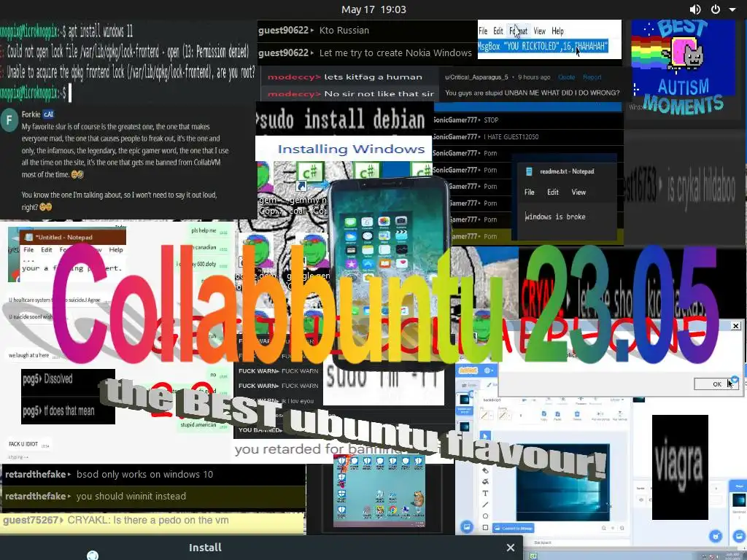Screen dimensions: 747x560
Task: Click the volume speaker icon in top bar
Action: [695, 9]
